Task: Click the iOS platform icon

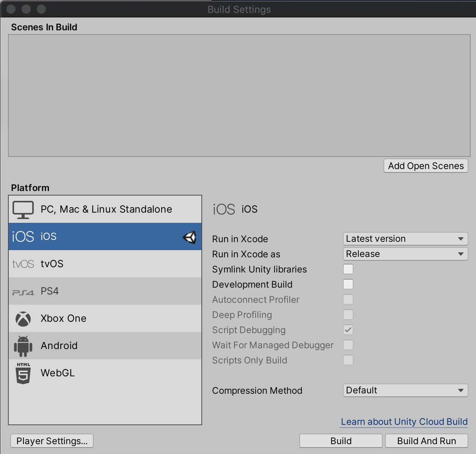Action: pyautogui.click(x=23, y=236)
